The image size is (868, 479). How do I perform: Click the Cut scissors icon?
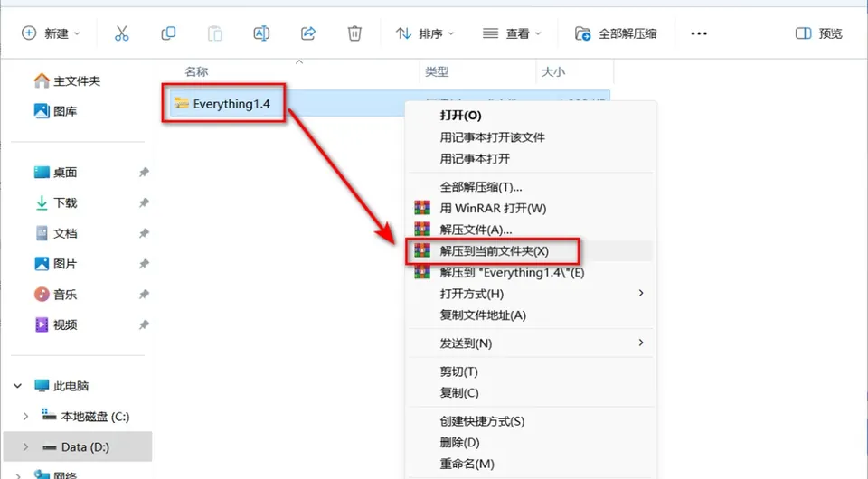tap(122, 33)
